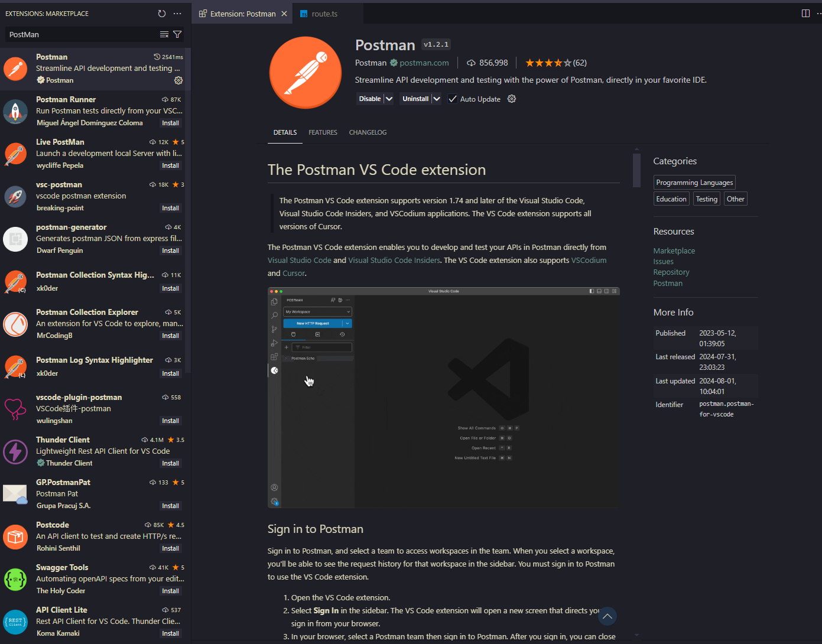Open the Repository resource link
The width and height of the screenshot is (822, 644).
(671, 272)
